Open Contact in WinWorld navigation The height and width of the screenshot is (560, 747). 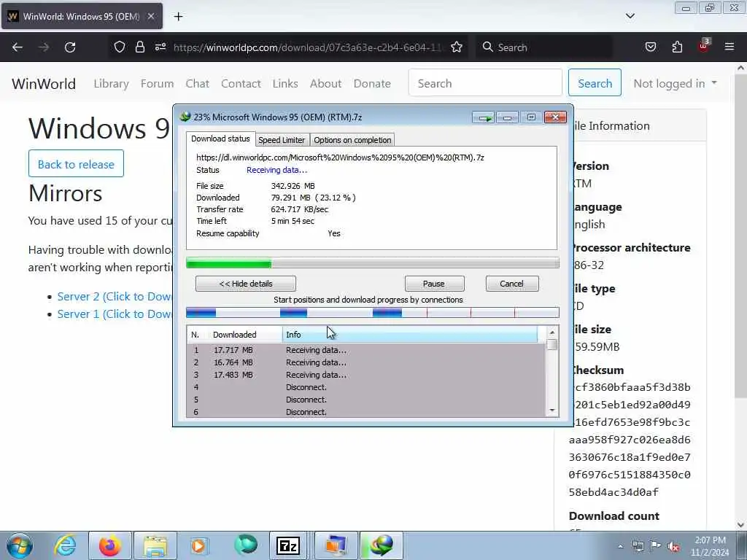[x=241, y=83]
